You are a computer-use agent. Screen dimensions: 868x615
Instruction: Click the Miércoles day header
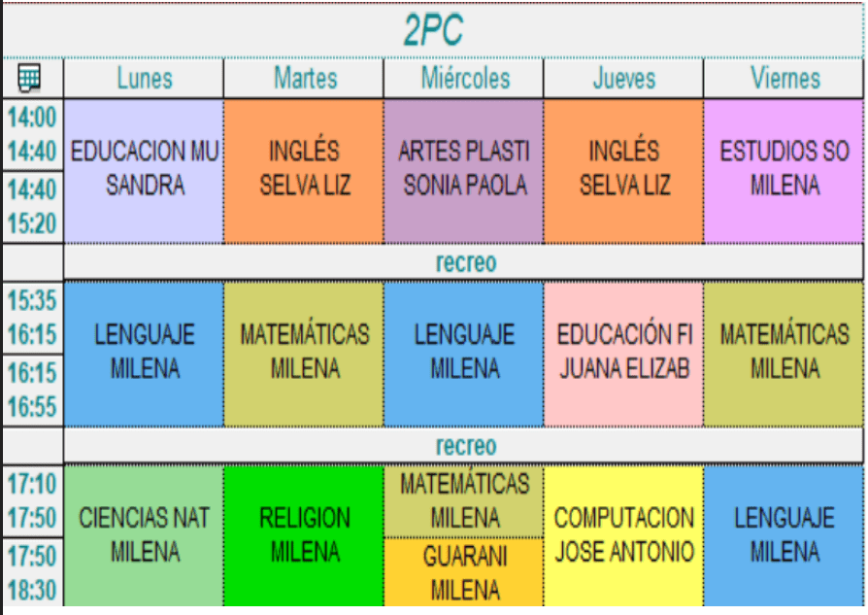[x=464, y=79]
